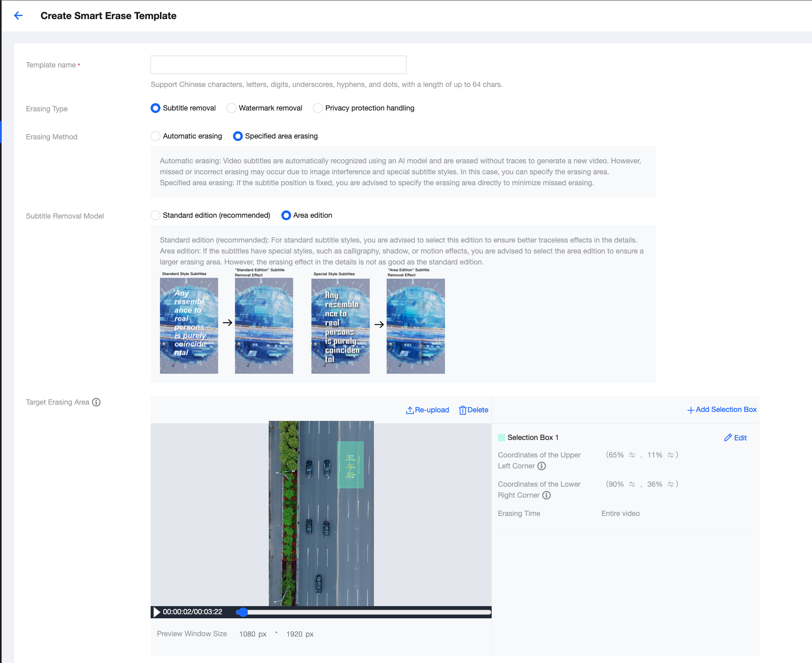Choose Privacy protection handling option
Viewport: 812px width, 663px height.
318,108
